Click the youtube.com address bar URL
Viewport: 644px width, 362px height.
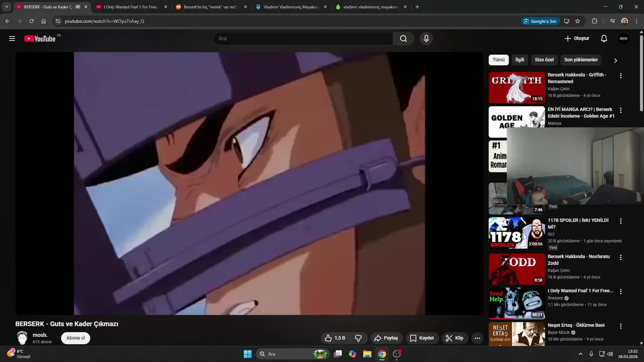pos(104,21)
